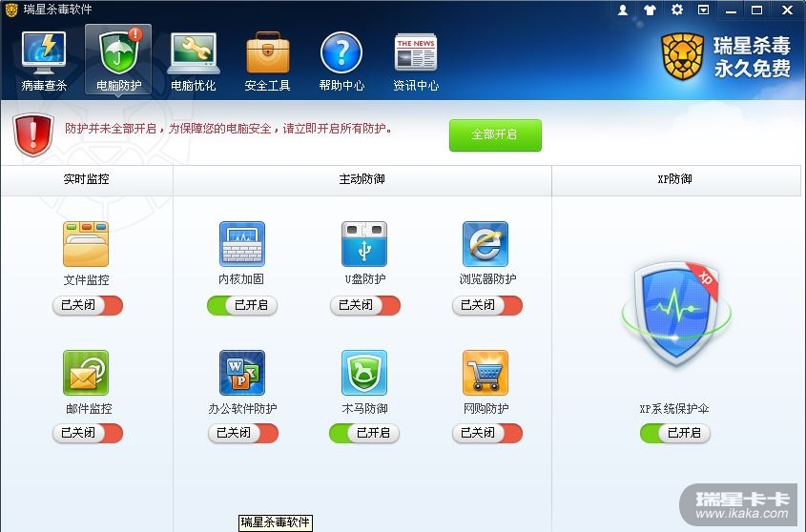Image resolution: width=806 pixels, height=532 pixels.
Task: Click the Rising lion logo at top right
Action: point(682,57)
